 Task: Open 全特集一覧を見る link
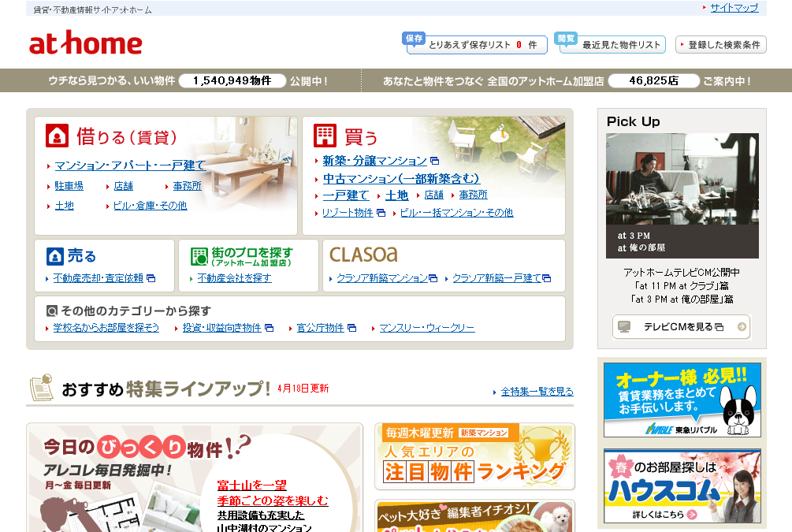537,392
